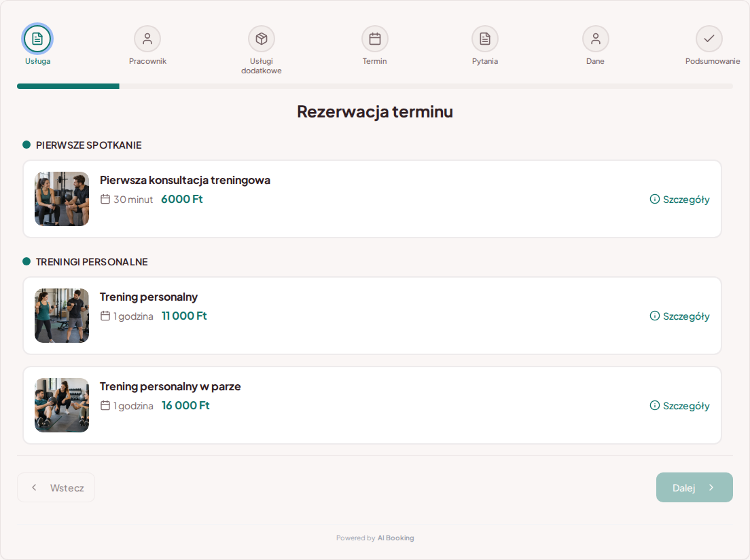750x560 pixels.
Task: Select the Usługa step icon
Action: tap(37, 39)
